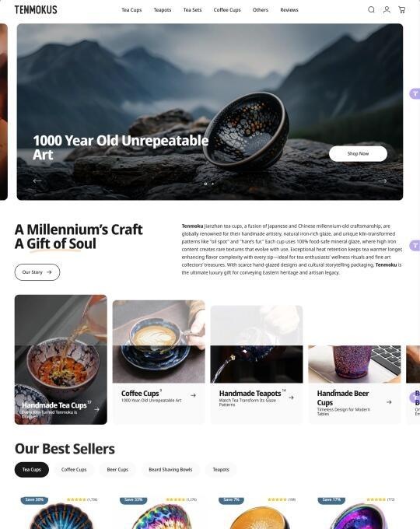Advance to next hero slide arrow
The height and width of the screenshot is (529, 420).
[x=382, y=181]
